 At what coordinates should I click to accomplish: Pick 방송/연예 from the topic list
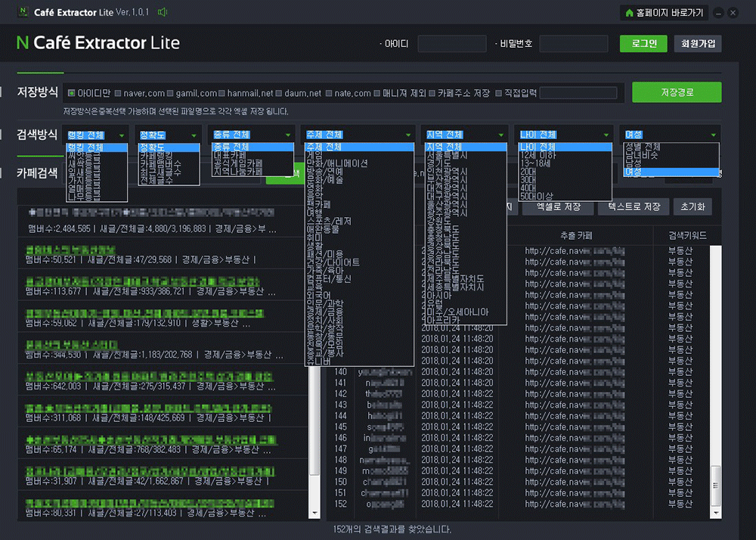click(x=359, y=172)
